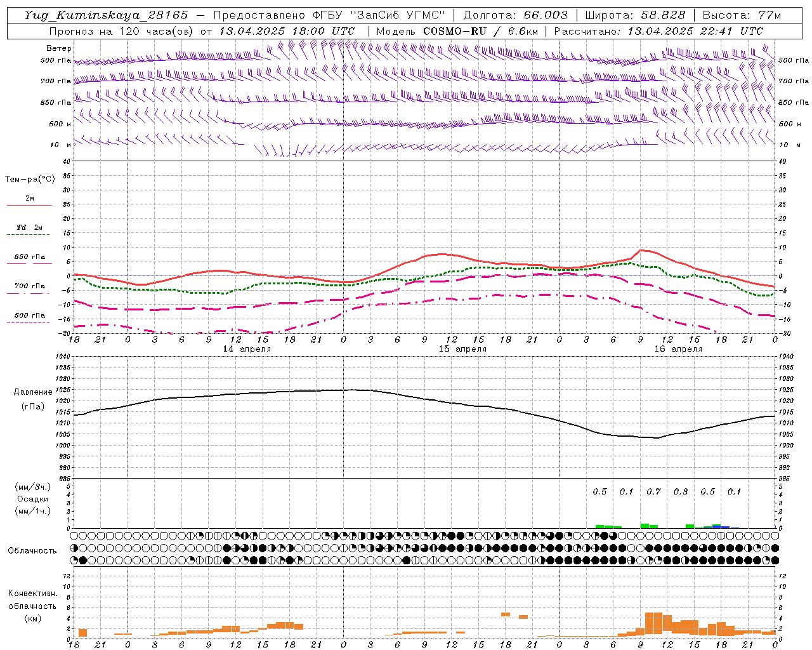The height and width of the screenshot is (650, 812).
Task: Click the (мм/1ч.) precipitation unit label
Action: pos(32,511)
